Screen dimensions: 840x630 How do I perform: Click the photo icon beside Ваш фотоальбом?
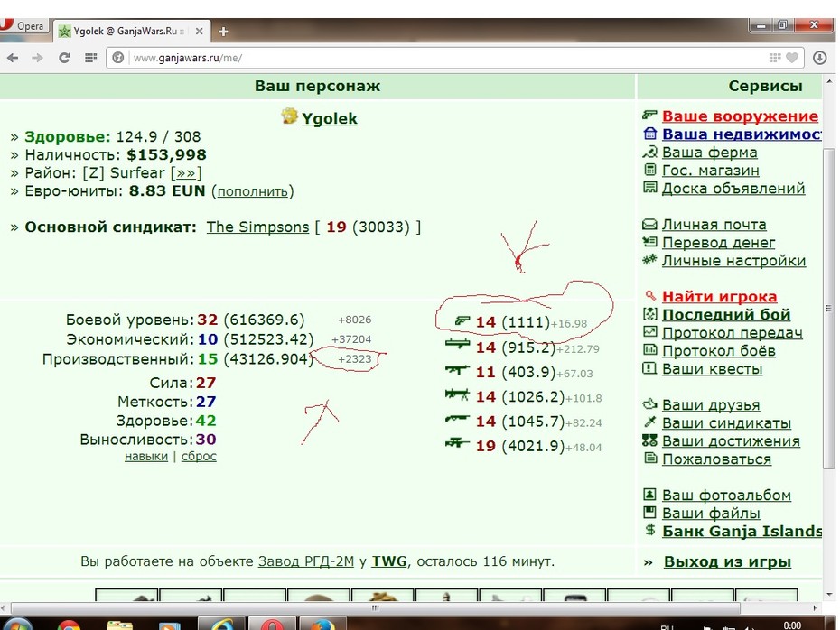pyautogui.click(x=649, y=494)
